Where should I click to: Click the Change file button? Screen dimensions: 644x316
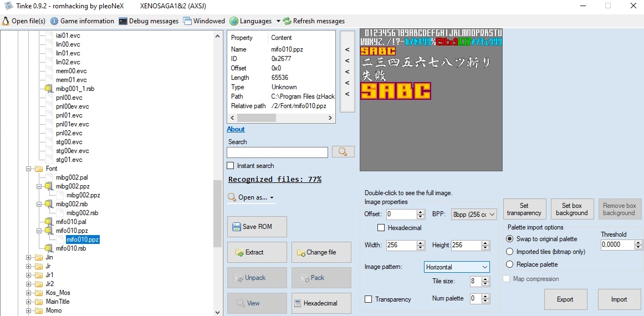point(321,252)
